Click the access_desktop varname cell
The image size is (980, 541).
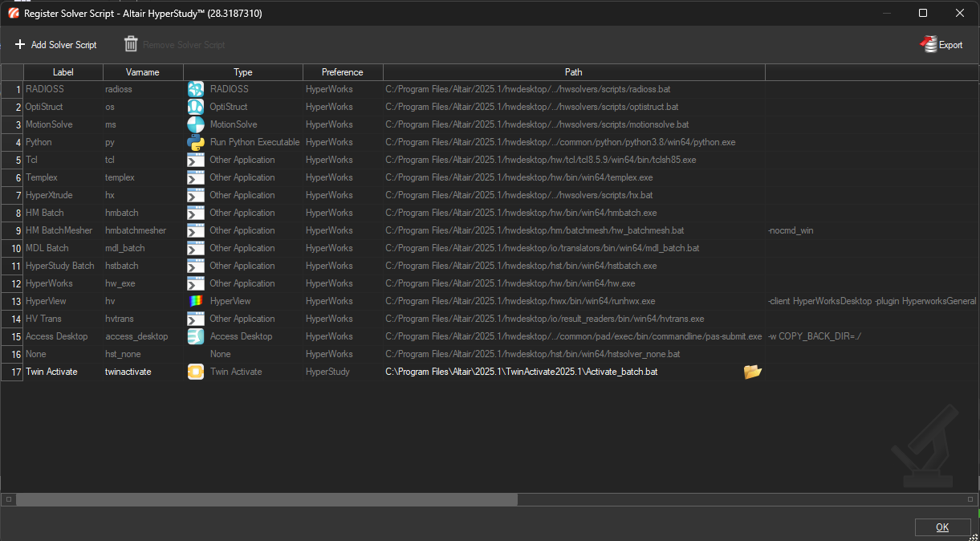click(143, 336)
